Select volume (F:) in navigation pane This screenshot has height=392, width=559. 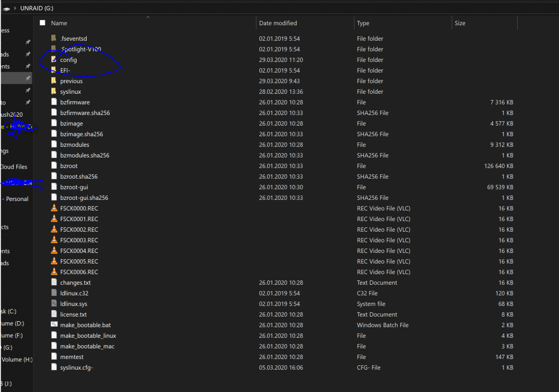pos(11,336)
